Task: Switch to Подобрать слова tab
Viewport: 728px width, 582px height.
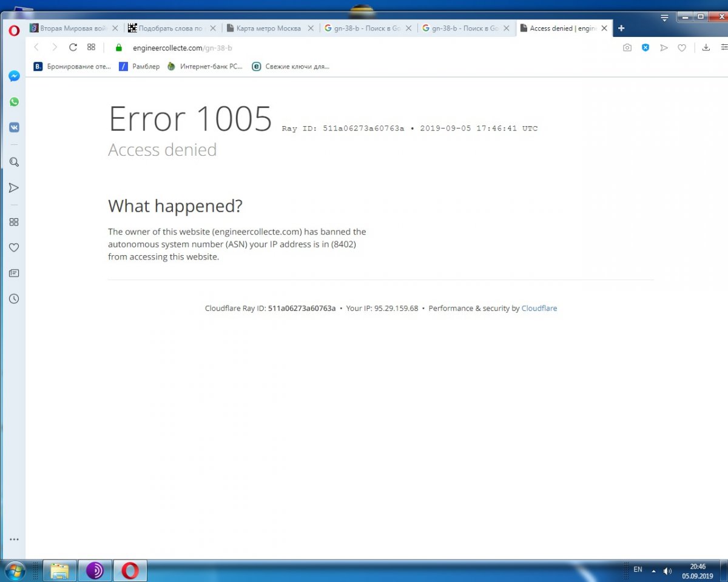Action: [x=172, y=28]
